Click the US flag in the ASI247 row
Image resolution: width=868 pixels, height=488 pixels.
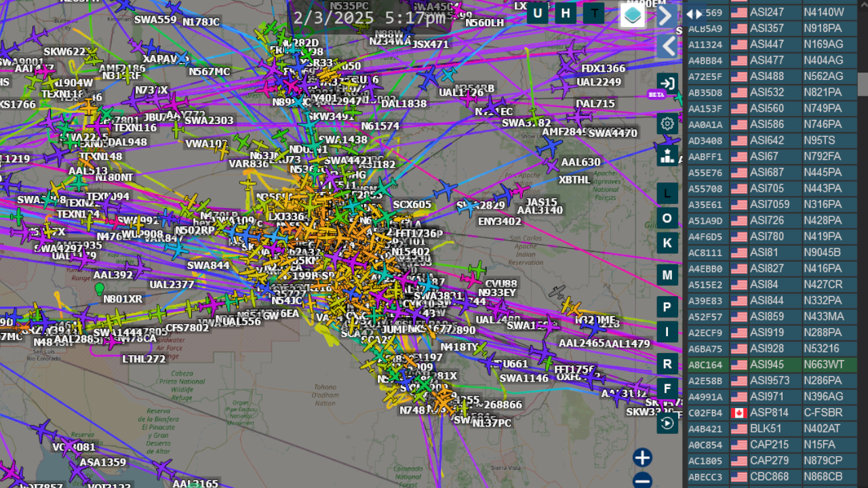click(738, 12)
